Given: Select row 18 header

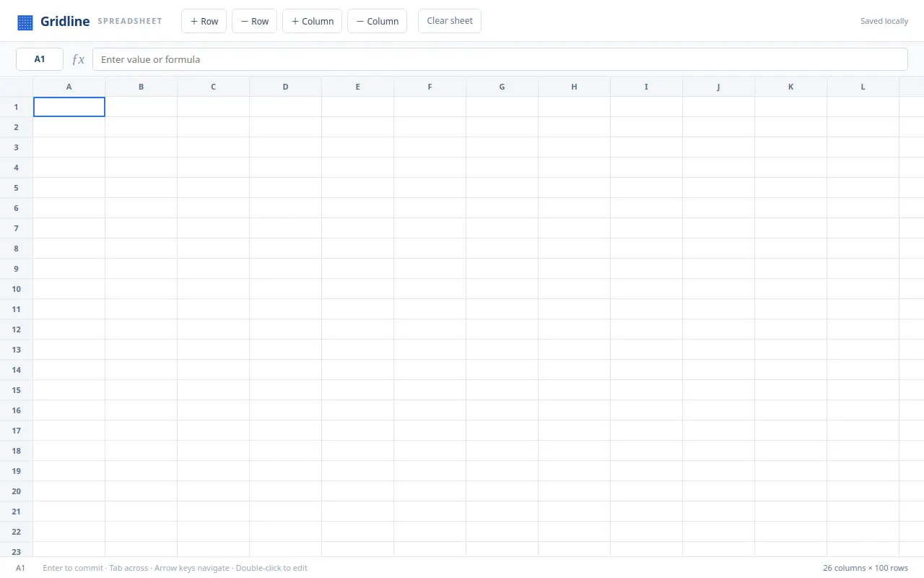Looking at the screenshot, I should [x=17, y=451].
